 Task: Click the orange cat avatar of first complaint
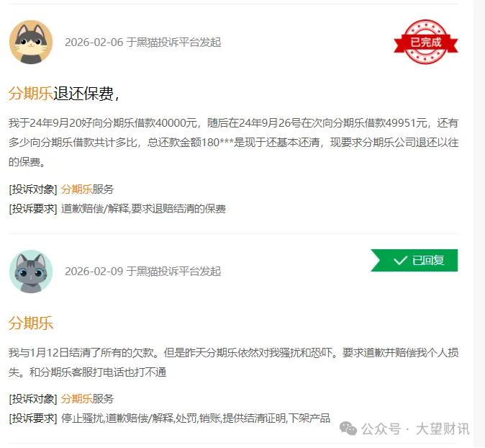(31, 42)
